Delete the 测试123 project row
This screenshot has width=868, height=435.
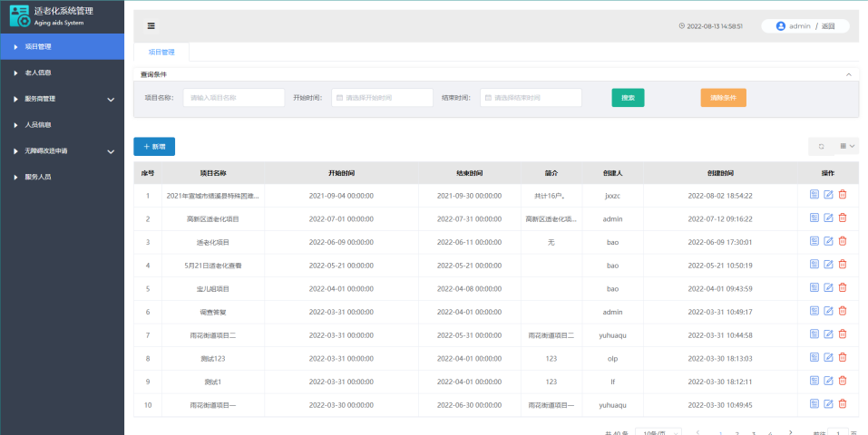tap(842, 358)
